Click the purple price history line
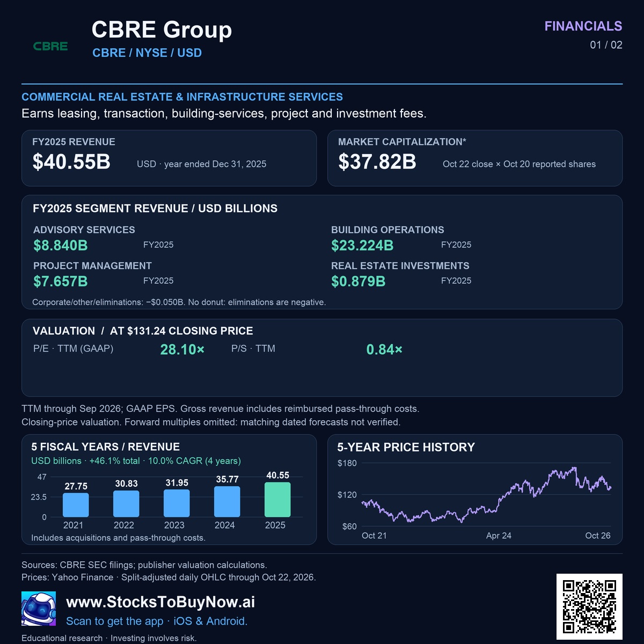 click(486, 495)
